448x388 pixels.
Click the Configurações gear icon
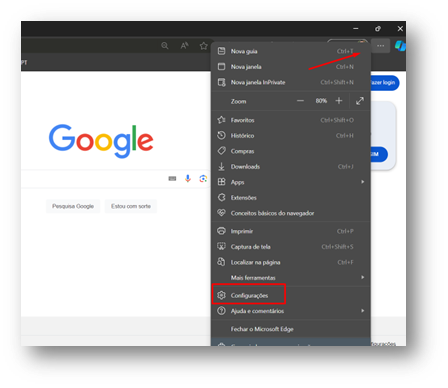pos(221,295)
